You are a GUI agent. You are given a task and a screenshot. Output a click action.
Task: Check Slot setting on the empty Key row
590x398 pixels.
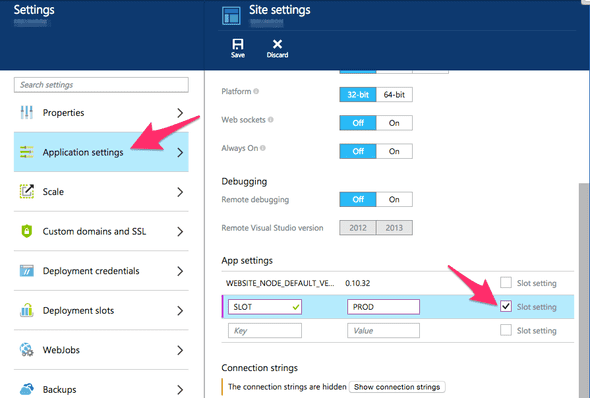click(x=506, y=330)
